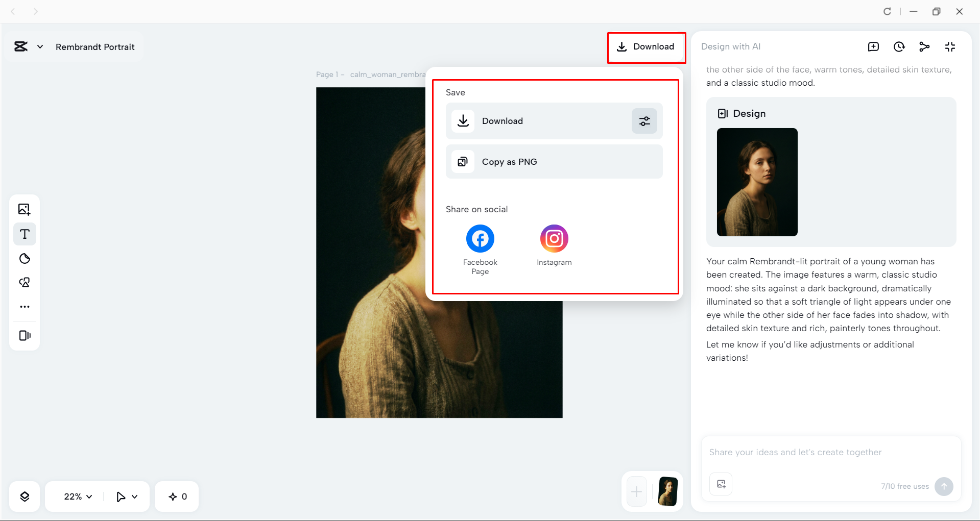This screenshot has width=980, height=521.
Task: Go back using the left arrow
Action: tap(13, 11)
